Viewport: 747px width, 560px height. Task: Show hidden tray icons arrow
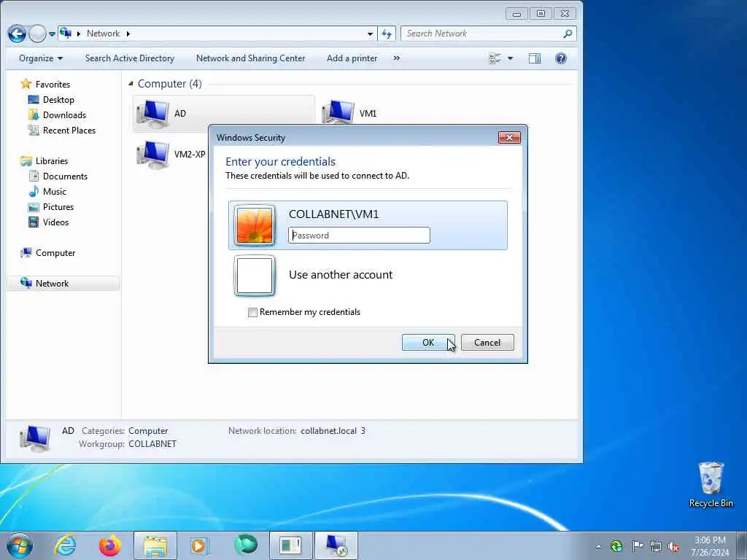point(598,546)
